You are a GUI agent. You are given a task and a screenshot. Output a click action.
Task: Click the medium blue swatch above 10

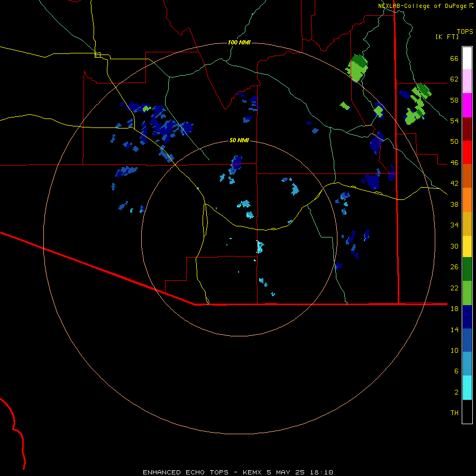pos(467,340)
